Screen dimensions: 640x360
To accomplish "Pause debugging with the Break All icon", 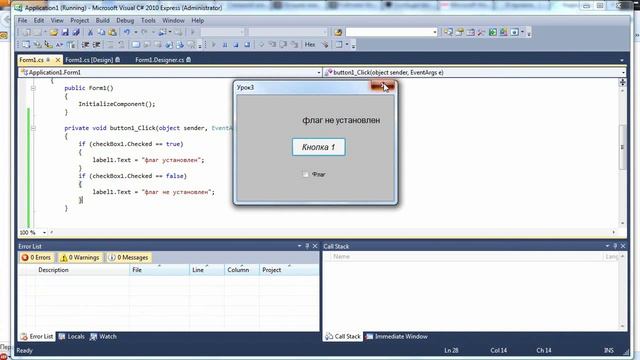I will point(224,45).
